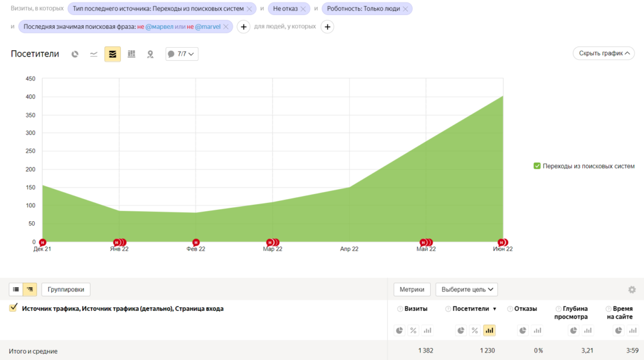Add a people condition with plus after 'для людей, у которых'

click(x=327, y=26)
